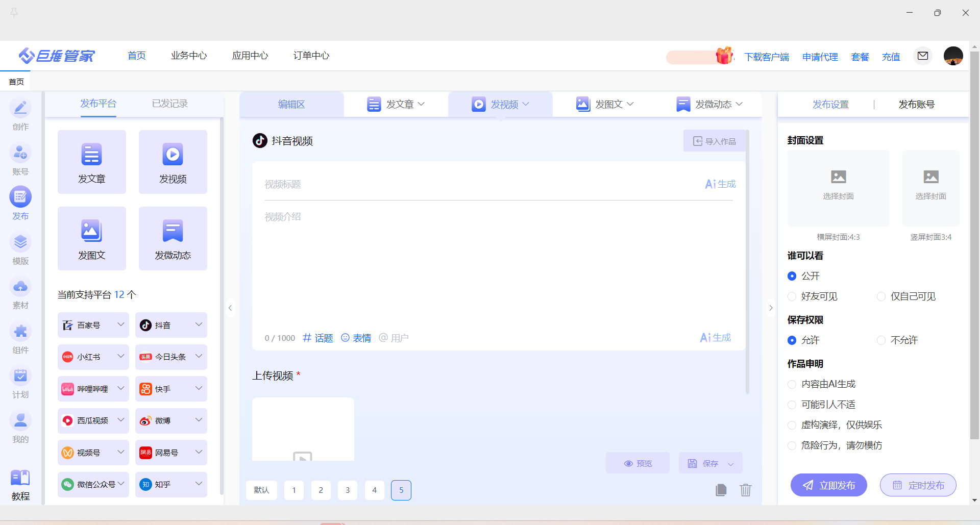Screen dimensions: 980x525
Task: Click the mail envelope icon
Action: point(923,56)
